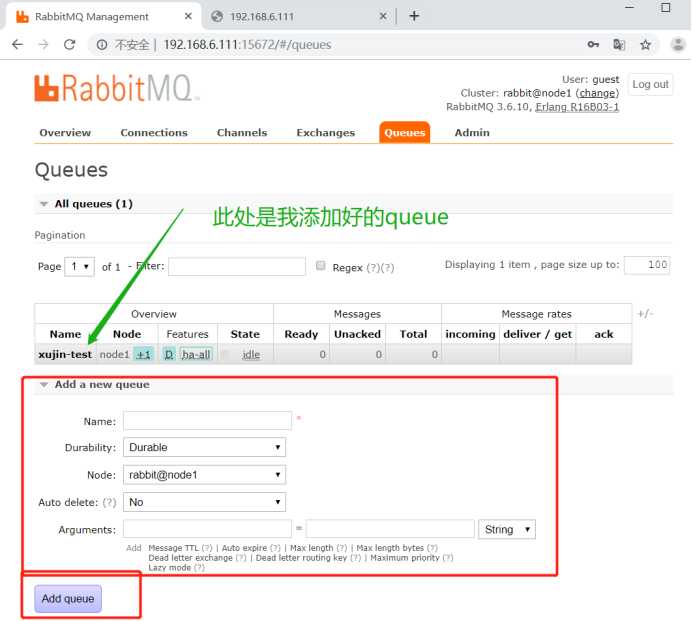Open the Node rabbit@node1 dropdown
Screen dimensions: 692x621
tap(204, 474)
